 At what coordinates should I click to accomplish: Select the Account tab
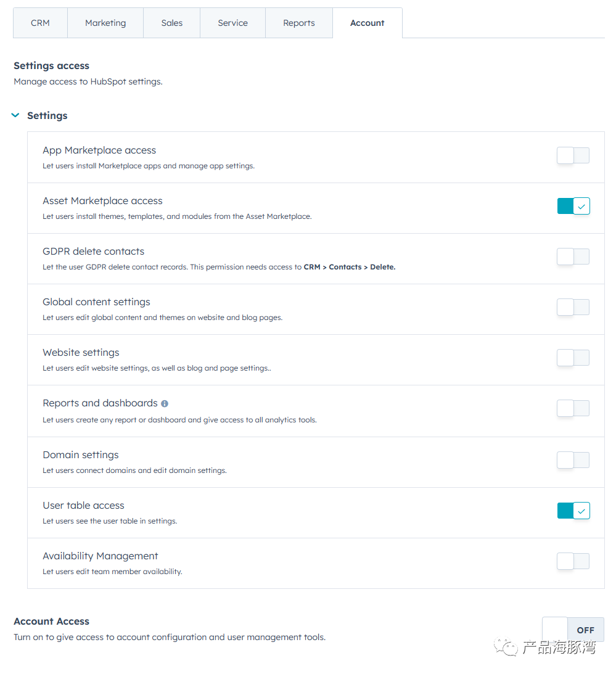point(368,23)
